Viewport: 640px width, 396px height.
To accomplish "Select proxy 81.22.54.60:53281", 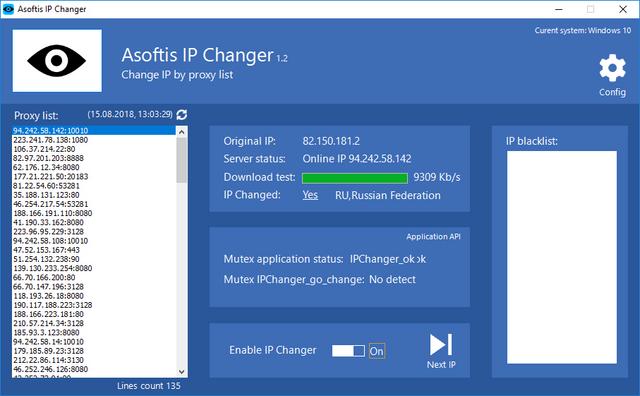I will [x=94, y=186].
